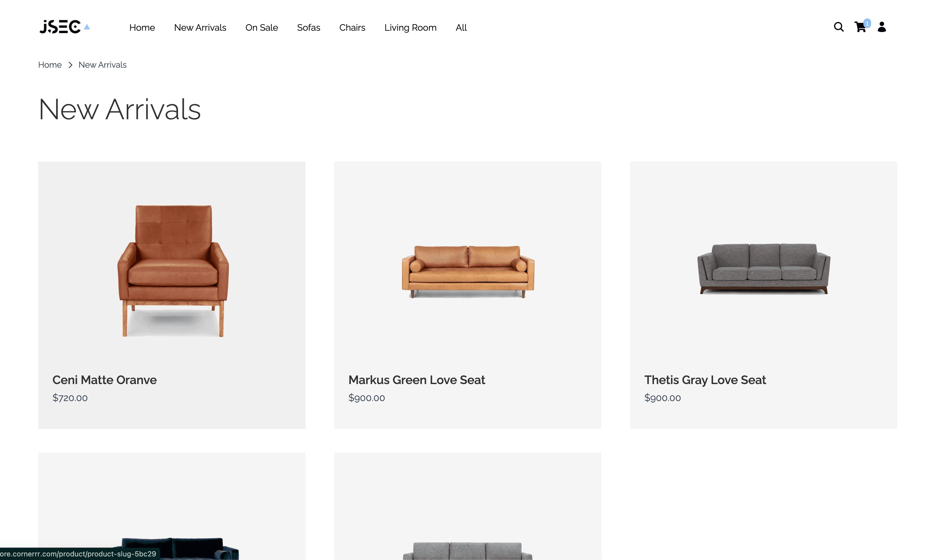The image size is (929, 560).
Task: Open the Living Room category
Action: pos(410,27)
